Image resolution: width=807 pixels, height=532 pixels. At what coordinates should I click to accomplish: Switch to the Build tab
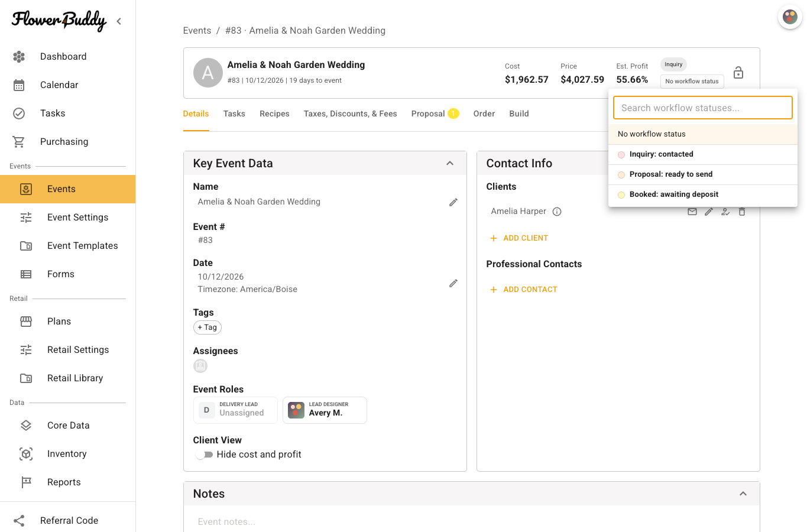pyautogui.click(x=519, y=114)
